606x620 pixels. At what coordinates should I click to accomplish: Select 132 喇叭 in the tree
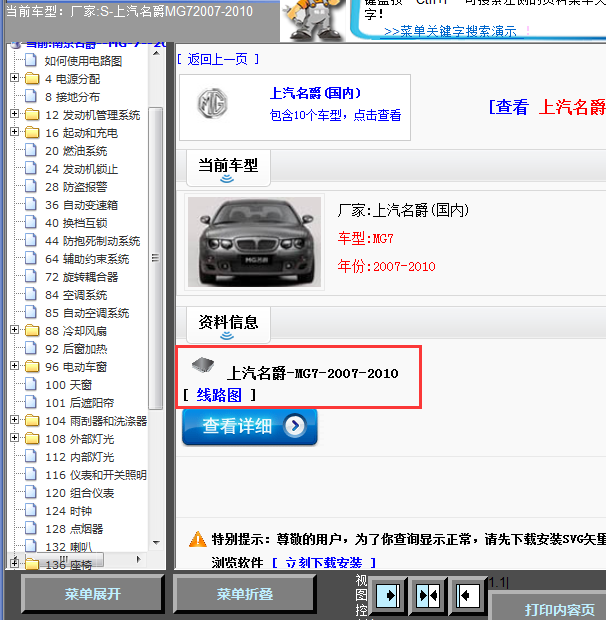(68, 547)
